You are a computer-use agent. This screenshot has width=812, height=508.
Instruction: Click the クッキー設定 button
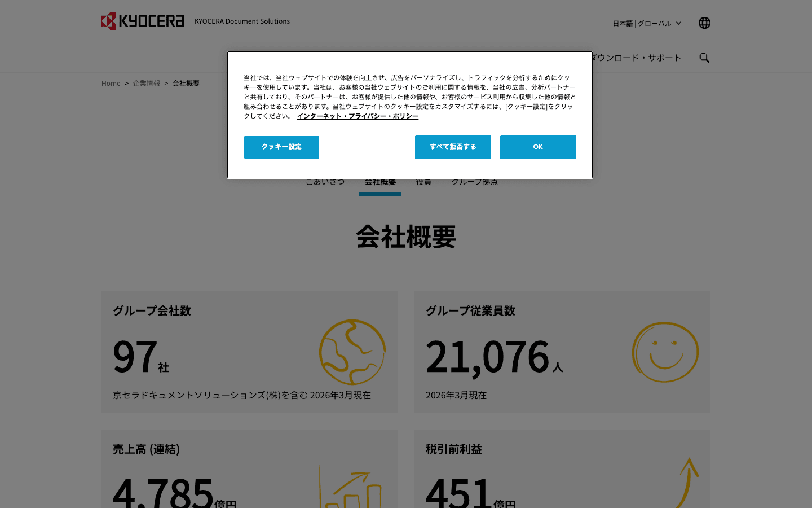pos(281,147)
